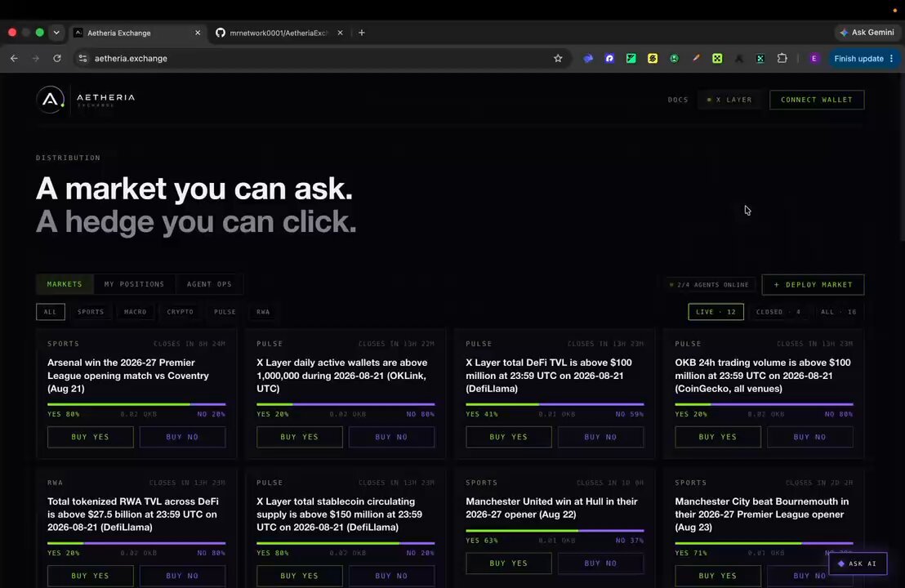Open the Extensions puzzle icon
Image resolution: width=905 pixels, height=588 pixels.
(x=782, y=58)
